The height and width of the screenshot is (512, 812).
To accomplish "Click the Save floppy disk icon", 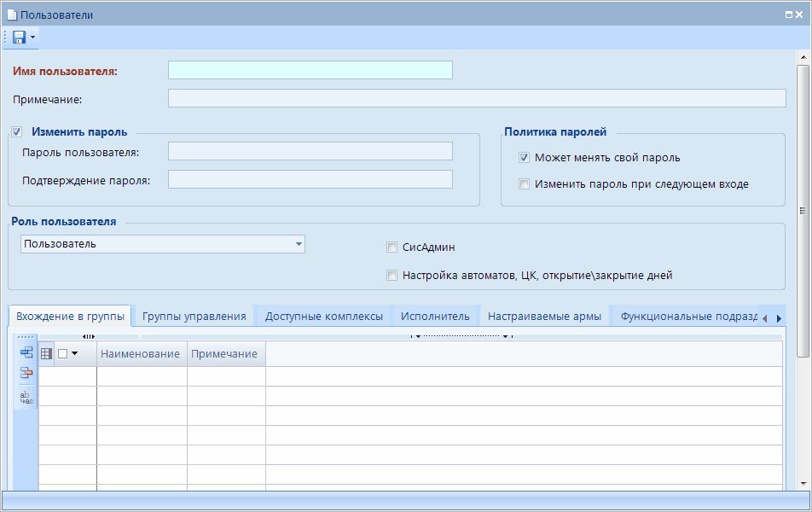I will (19, 38).
